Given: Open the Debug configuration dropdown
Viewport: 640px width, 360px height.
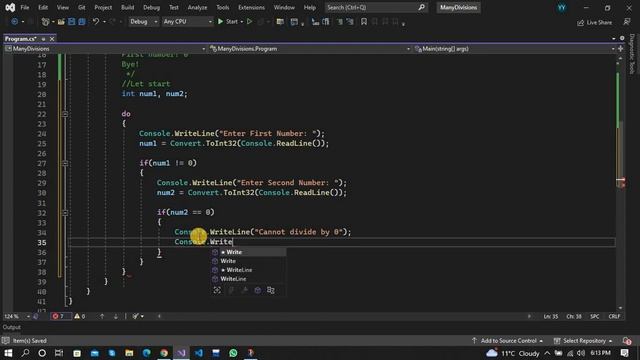Looking at the screenshot, I should [144, 22].
